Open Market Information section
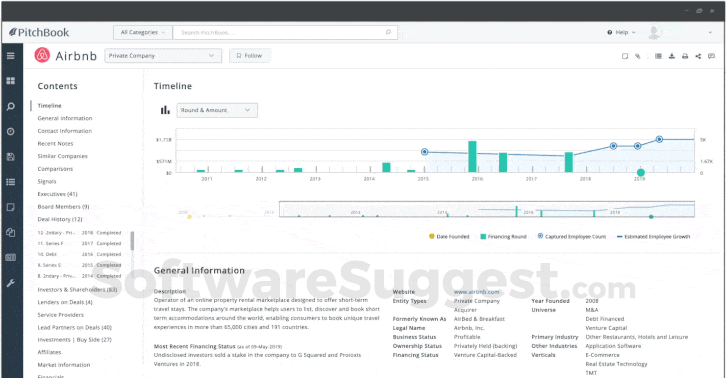This screenshot has width=726, height=378. [64, 365]
